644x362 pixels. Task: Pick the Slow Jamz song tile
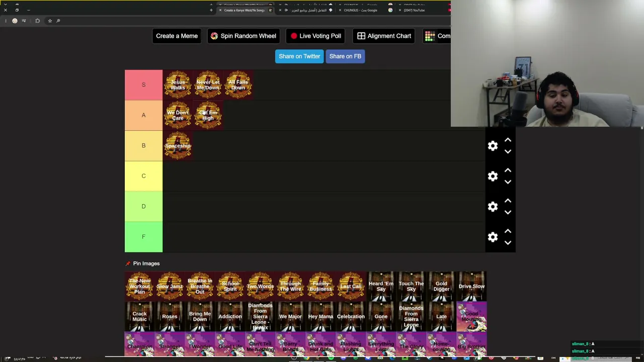pos(170,287)
